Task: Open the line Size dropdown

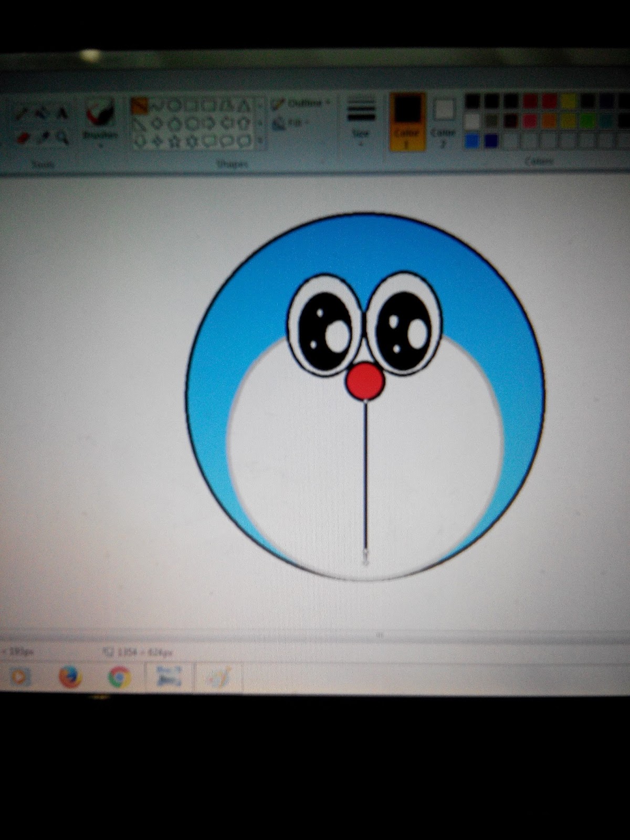Action: pos(361,122)
